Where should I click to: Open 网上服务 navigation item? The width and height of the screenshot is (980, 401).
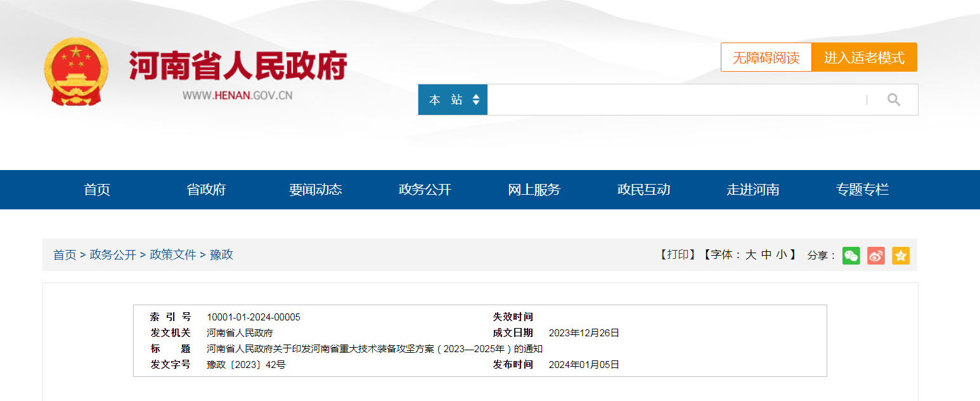pyautogui.click(x=534, y=190)
